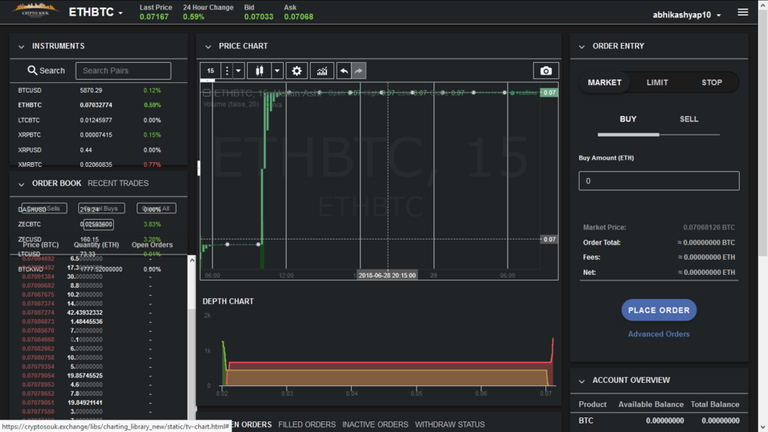The height and width of the screenshot is (432, 768).
Task: Select the XMRBTC instrument row
Action: (x=98, y=165)
